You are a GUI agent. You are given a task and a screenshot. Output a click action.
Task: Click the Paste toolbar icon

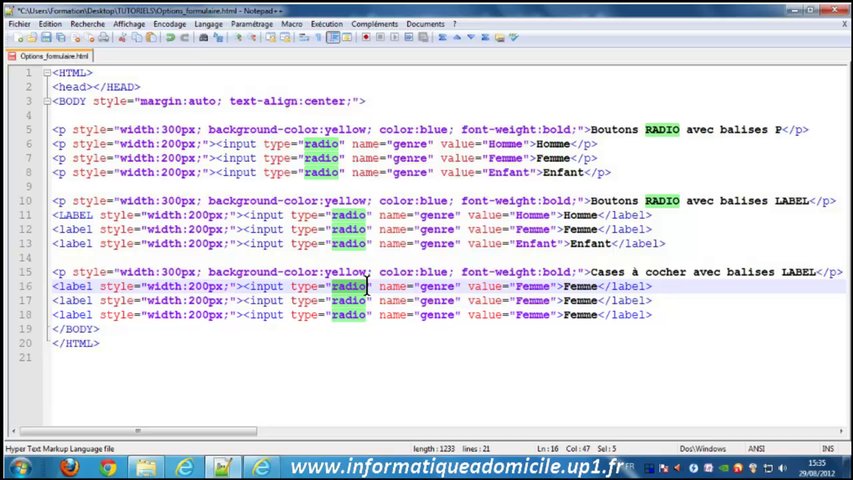151,38
